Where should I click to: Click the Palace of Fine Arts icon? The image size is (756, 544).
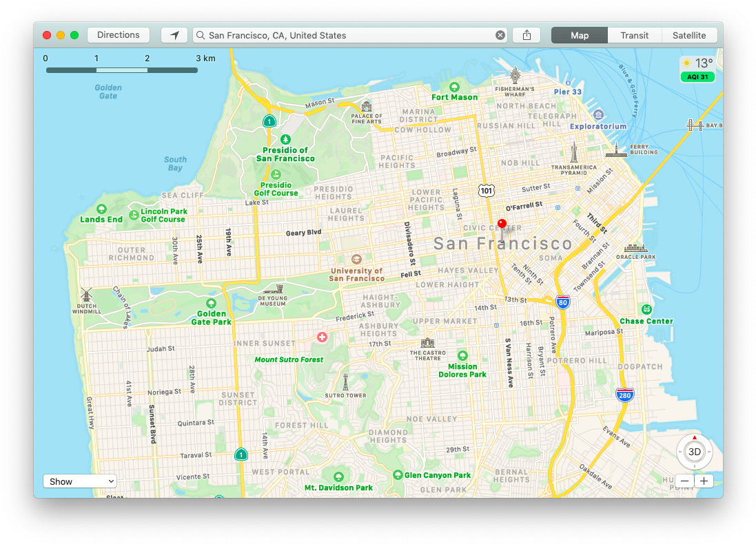click(367, 107)
